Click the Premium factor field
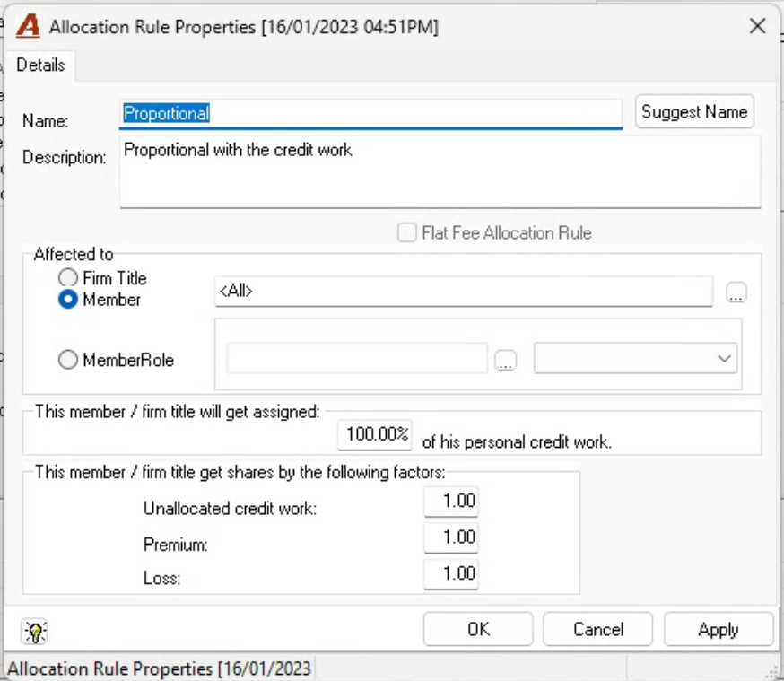The width and height of the screenshot is (784, 681). [x=451, y=537]
